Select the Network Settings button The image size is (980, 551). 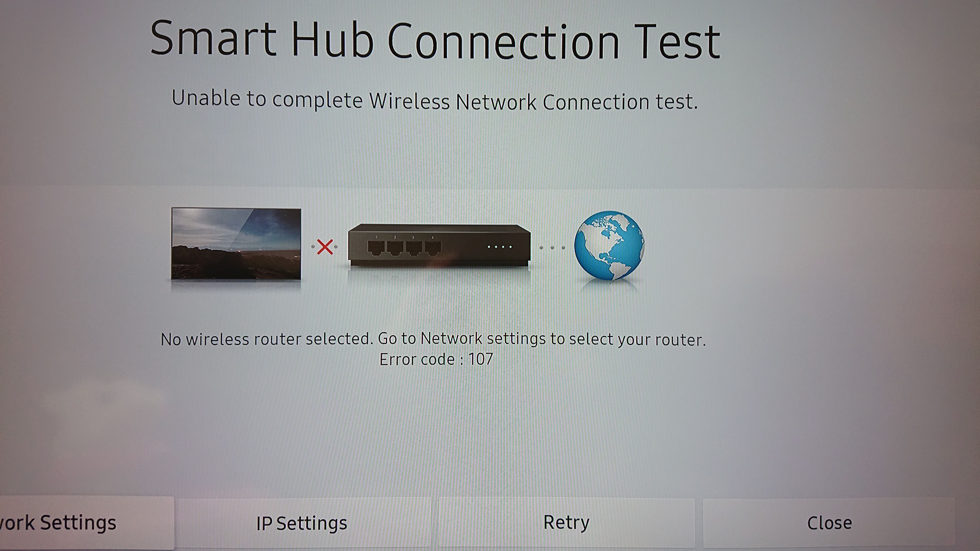87,523
